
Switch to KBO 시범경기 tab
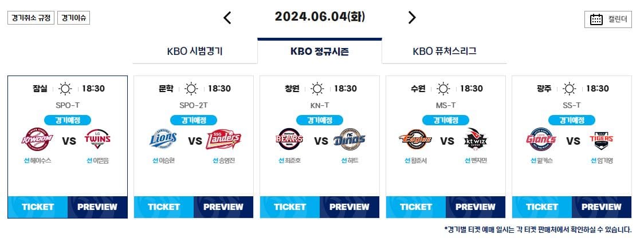[195, 51]
